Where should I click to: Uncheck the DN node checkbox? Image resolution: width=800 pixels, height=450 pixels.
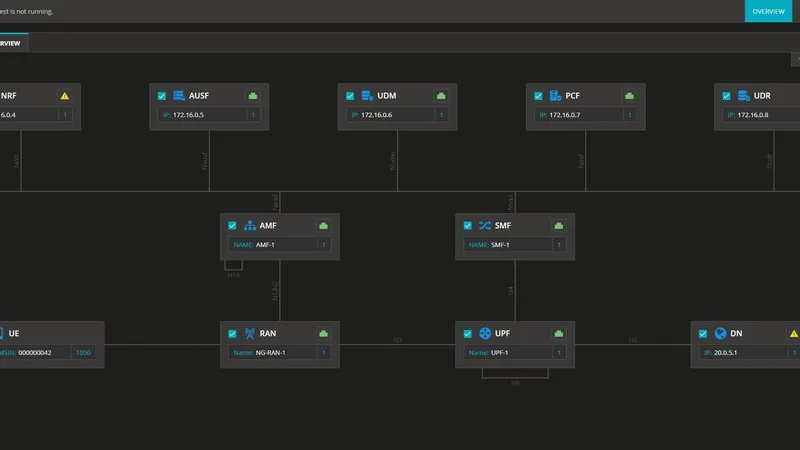pos(703,334)
